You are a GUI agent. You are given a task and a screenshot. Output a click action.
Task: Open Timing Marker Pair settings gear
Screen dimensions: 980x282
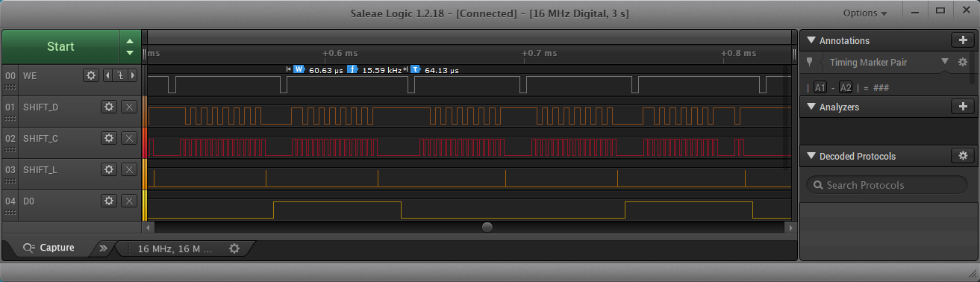tap(963, 62)
